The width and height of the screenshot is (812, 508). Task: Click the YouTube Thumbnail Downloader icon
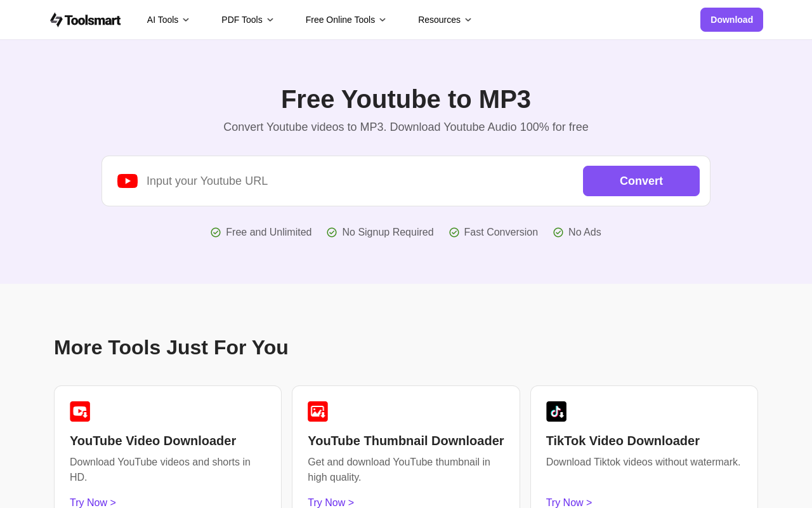click(x=318, y=411)
